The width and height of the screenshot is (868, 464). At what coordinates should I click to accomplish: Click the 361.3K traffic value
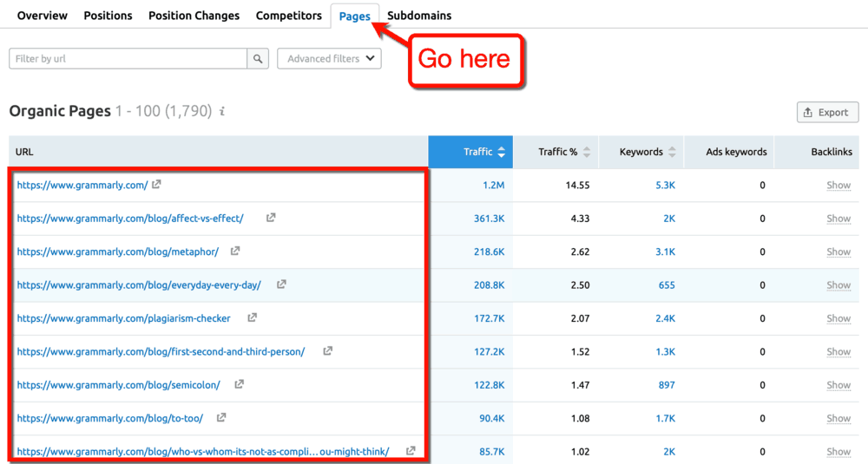click(489, 219)
